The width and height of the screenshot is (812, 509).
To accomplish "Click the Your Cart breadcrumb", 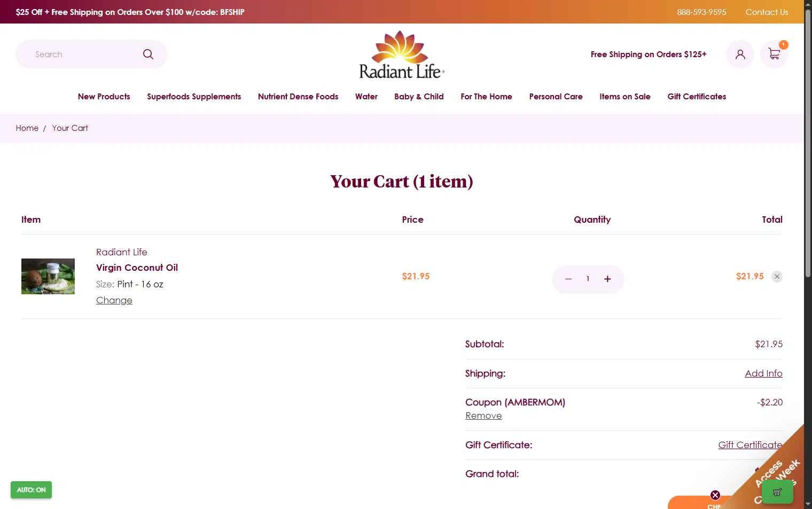I will (70, 128).
